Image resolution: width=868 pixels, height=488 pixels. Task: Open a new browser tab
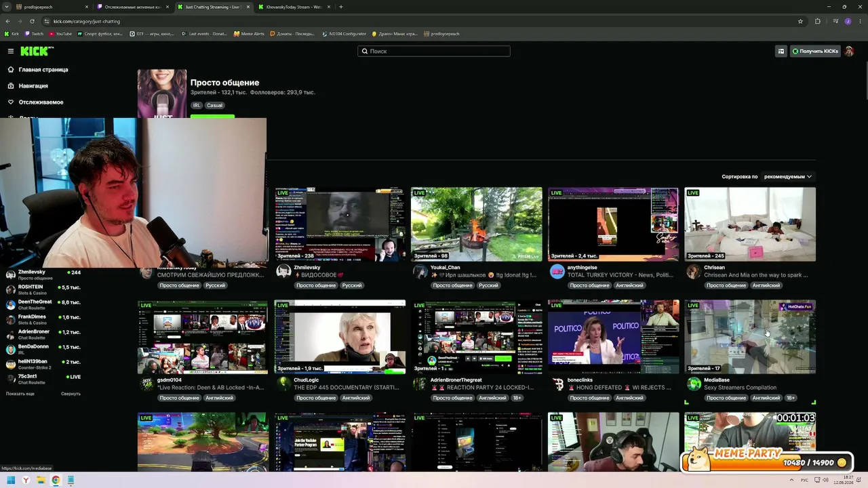pyautogui.click(x=340, y=7)
